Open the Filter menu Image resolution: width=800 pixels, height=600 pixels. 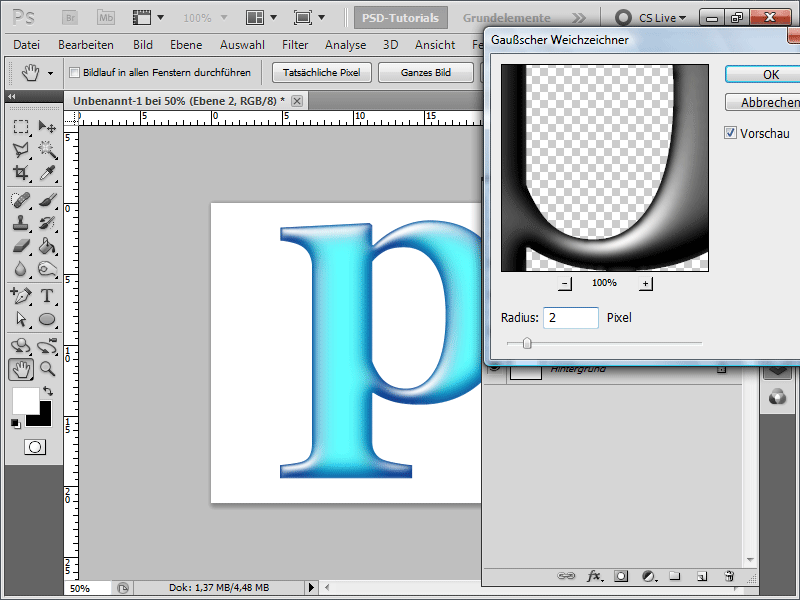click(x=295, y=45)
